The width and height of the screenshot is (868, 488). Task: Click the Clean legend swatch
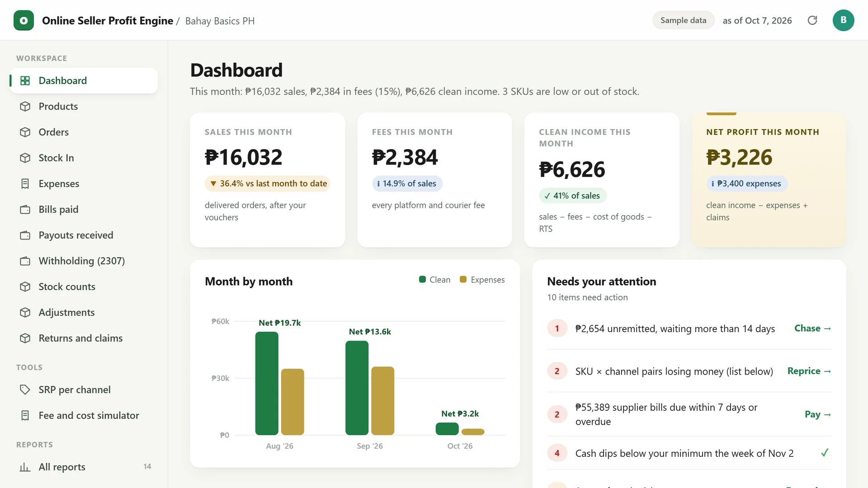tap(422, 280)
